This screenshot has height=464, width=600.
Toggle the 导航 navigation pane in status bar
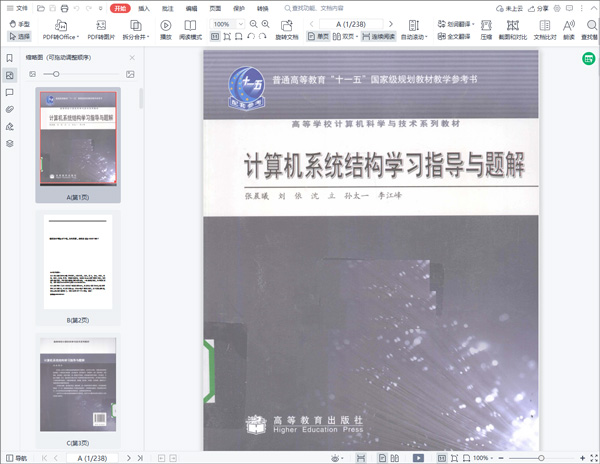coord(17,458)
